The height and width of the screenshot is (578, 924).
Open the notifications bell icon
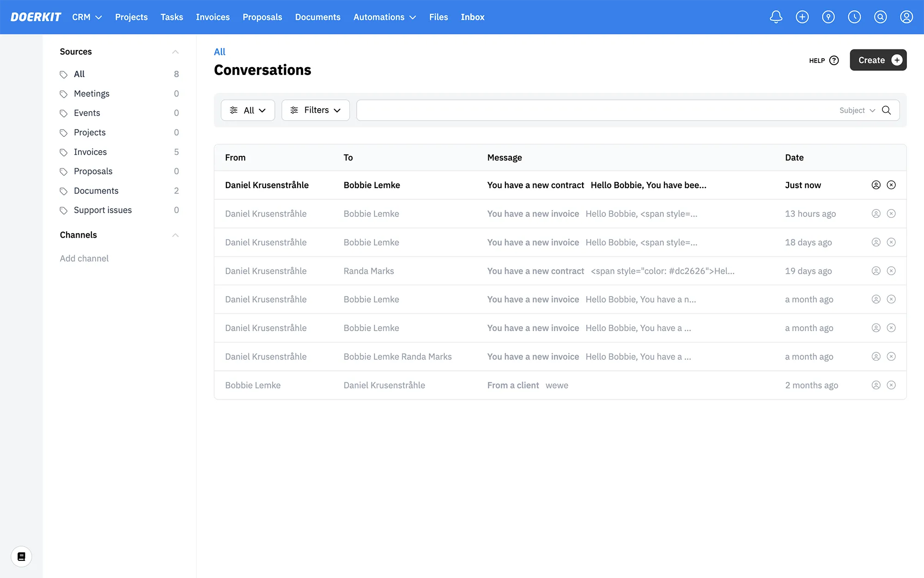point(776,17)
